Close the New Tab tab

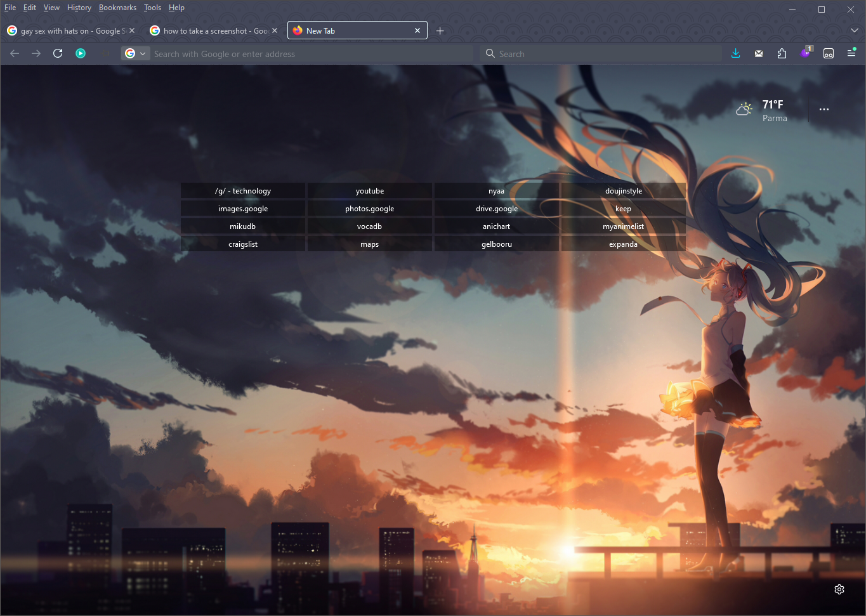coord(417,30)
